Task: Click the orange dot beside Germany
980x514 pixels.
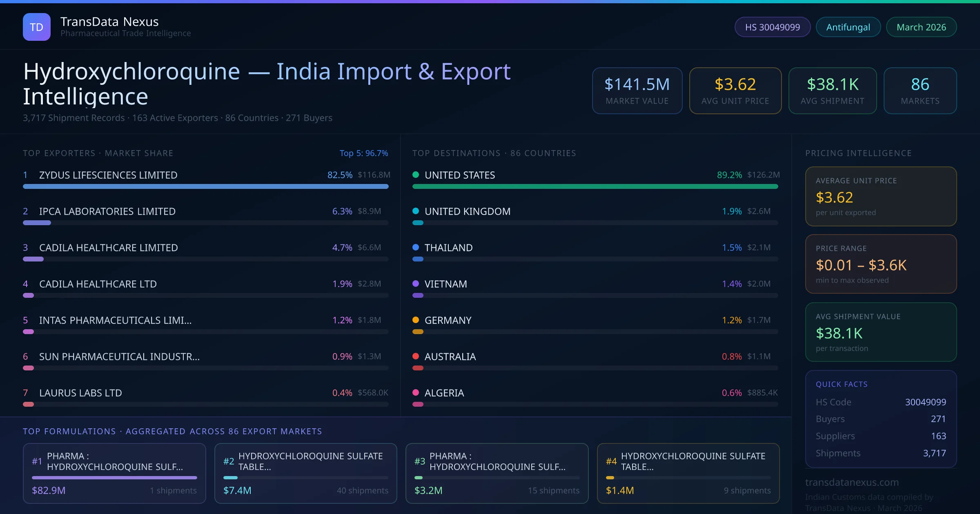Action: click(x=416, y=320)
